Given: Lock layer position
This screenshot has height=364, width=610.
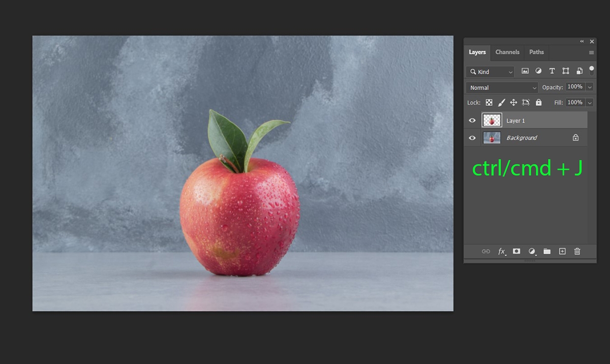Looking at the screenshot, I should click(513, 102).
